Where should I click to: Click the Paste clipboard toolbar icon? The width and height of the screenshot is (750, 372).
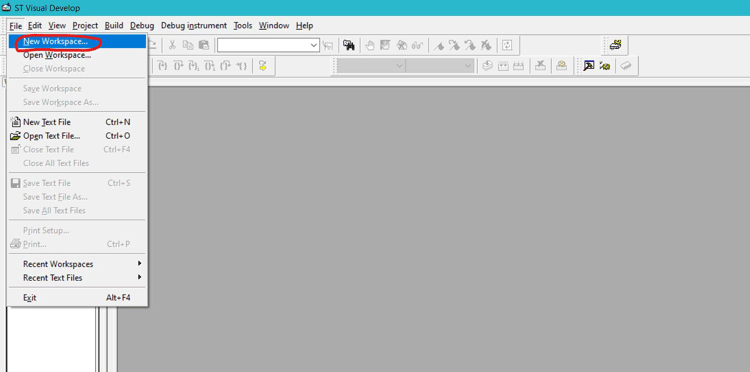pos(204,45)
